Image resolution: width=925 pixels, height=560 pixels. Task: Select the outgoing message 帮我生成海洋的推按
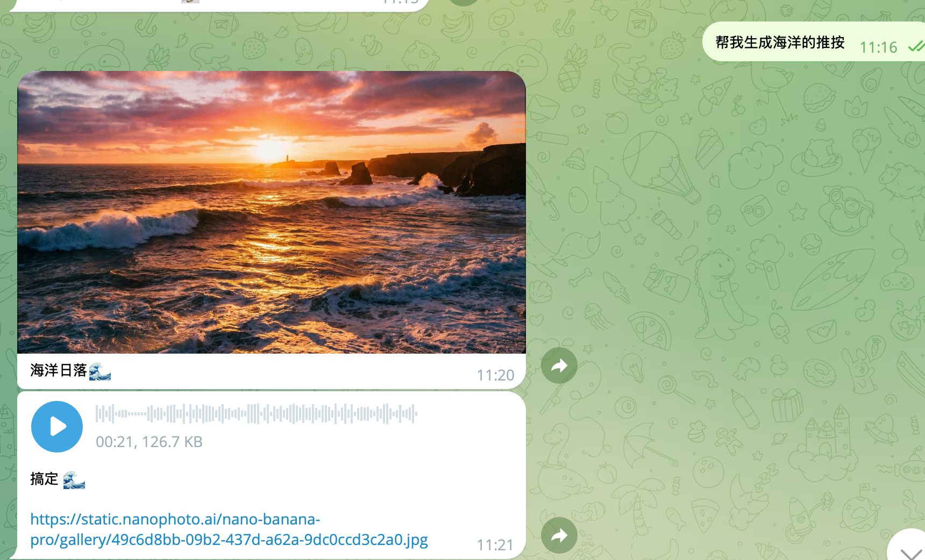click(780, 42)
